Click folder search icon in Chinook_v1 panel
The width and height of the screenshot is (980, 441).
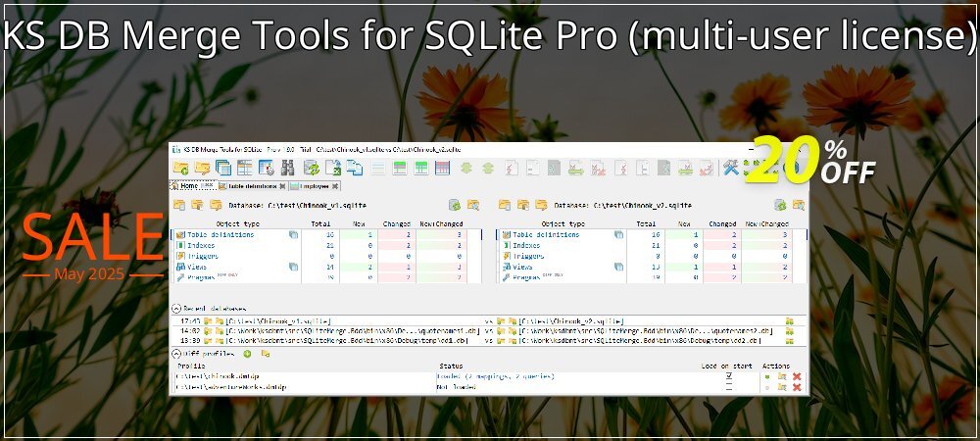point(473,205)
